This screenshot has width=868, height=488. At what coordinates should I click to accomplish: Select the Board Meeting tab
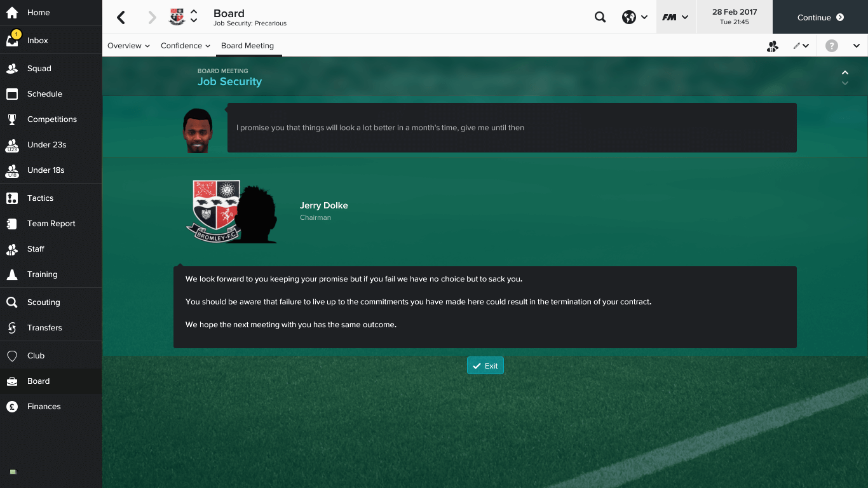click(248, 46)
